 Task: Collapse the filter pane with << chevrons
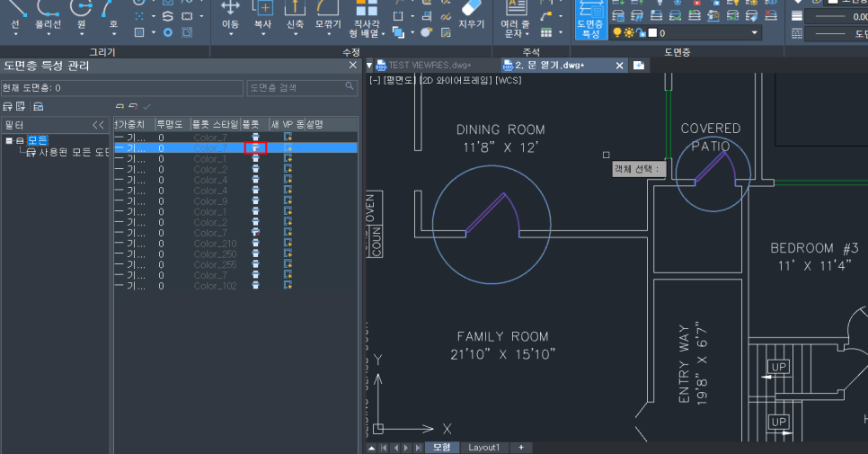(99, 125)
